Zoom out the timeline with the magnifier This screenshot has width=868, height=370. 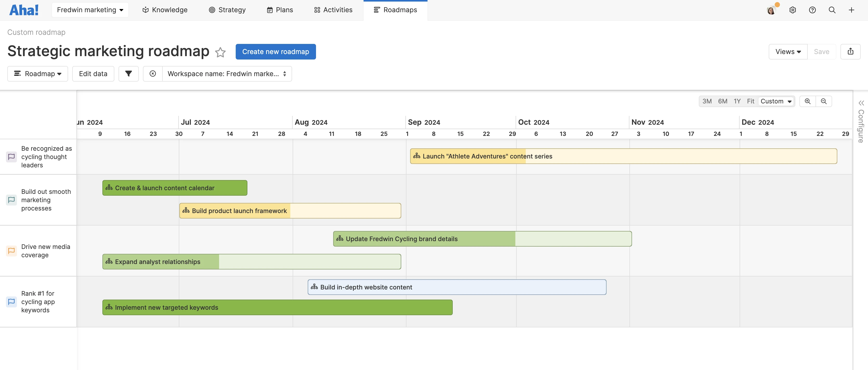click(824, 101)
